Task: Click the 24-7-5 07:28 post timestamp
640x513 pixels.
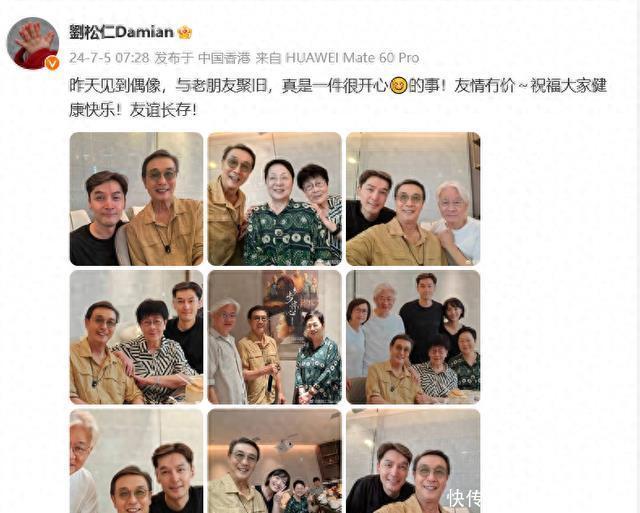Action: [x=109, y=58]
